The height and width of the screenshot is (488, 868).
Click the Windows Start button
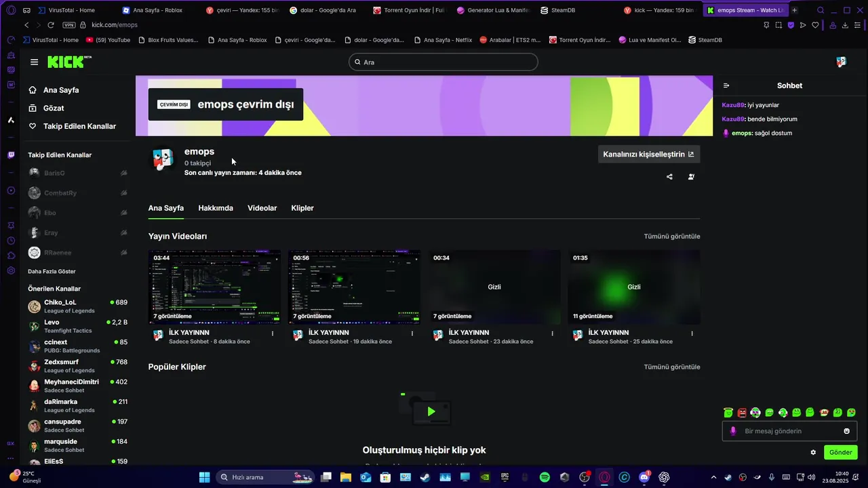(204, 477)
